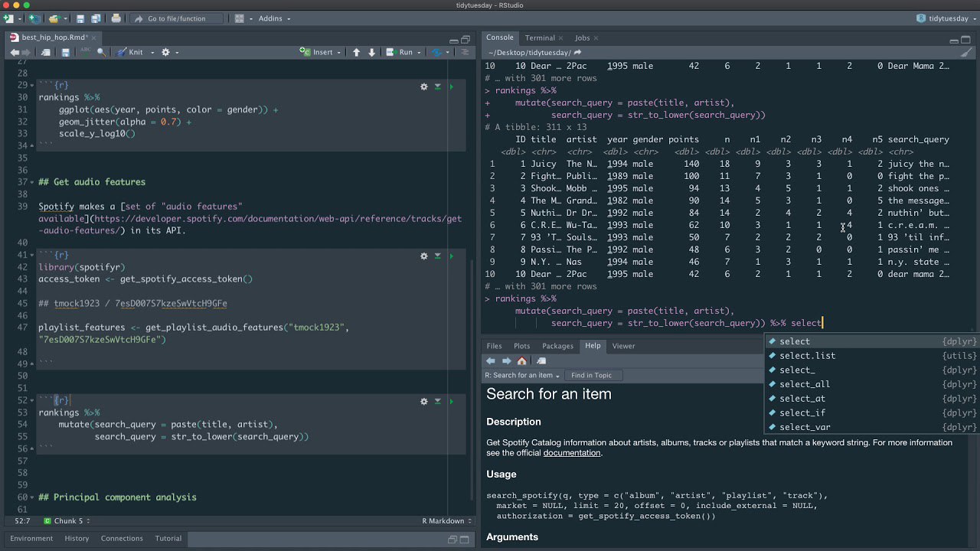
Task: Click Help pane back arrow
Action: click(x=491, y=361)
